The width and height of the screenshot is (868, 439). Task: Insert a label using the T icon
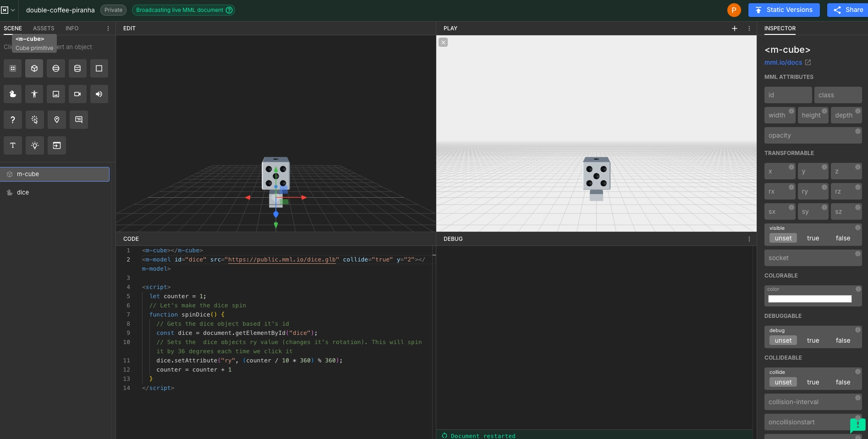tap(13, 145)
